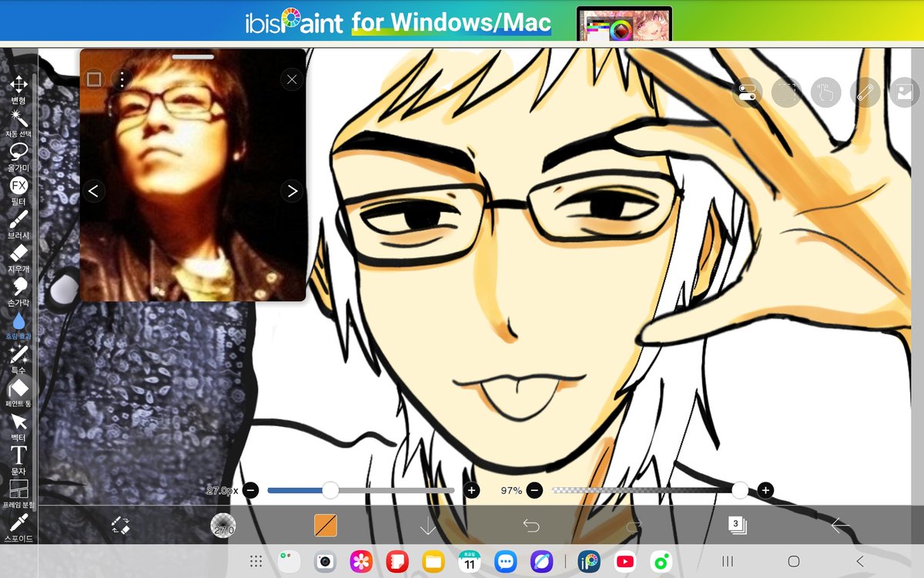Adjust the opacity slider at 97%
The width and height of the screenshot is (924, 578).
tap(649, 490)
